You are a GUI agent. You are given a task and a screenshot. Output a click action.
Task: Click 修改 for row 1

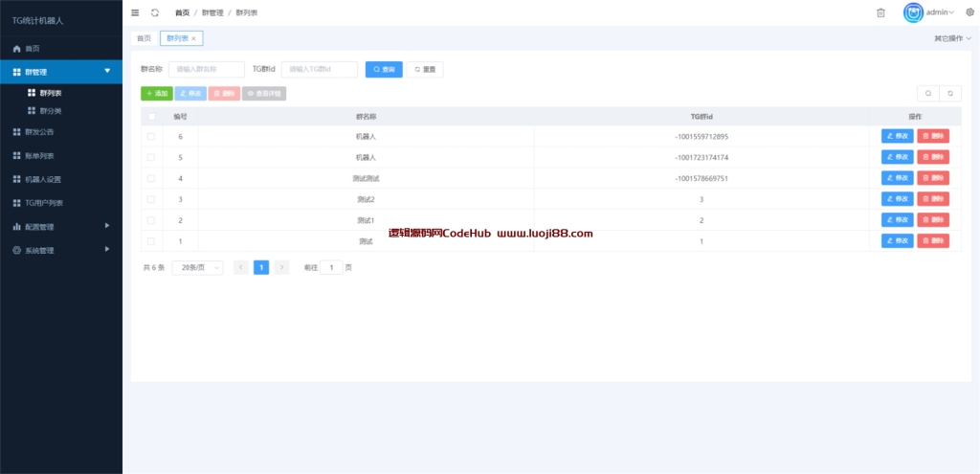click(x=898, y=240)
